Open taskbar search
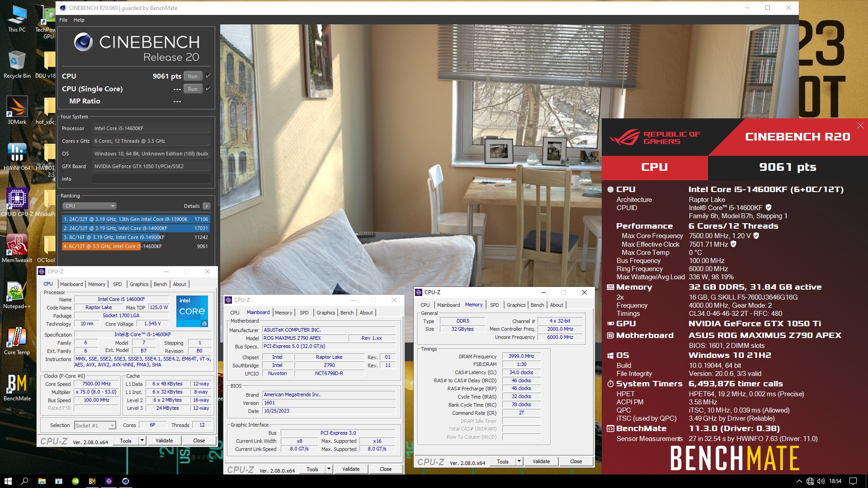 pos(25,481)
